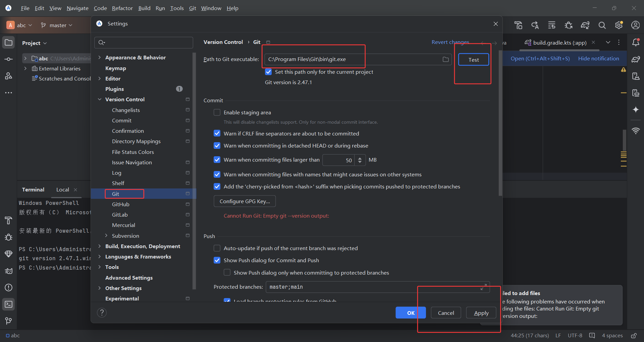Image resolution: width=644 pixels, height=342 pixels.
Task: Click the Settings help question mark
Action: (102, 312)
